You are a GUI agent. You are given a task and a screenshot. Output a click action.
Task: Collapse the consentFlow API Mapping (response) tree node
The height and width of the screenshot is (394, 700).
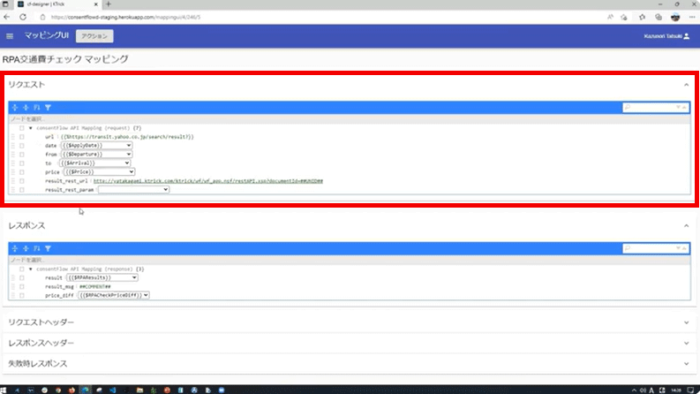pos(30,269)
